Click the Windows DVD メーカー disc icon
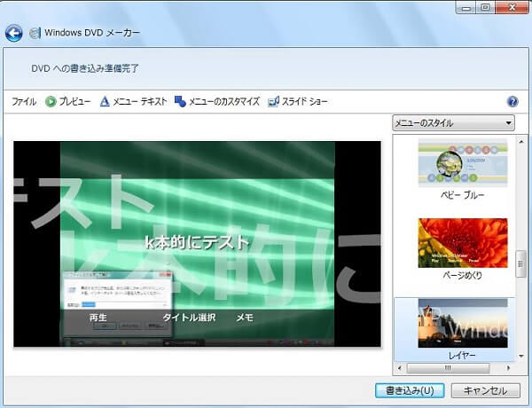Viewport: 532px width, 408px height. click(35, 33)
